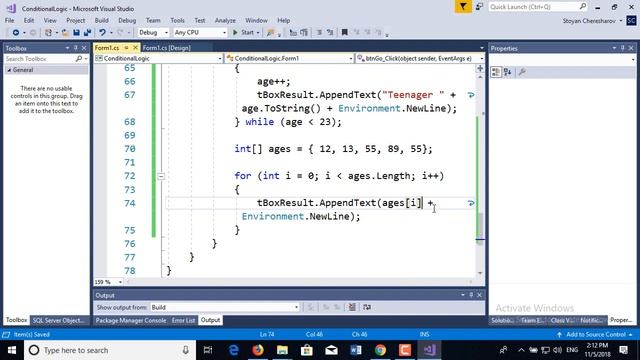The width and height of the screenshot is (640, 360).
Task: Click the Navigate Backward toolbar icon
Action: pos(16,32)
